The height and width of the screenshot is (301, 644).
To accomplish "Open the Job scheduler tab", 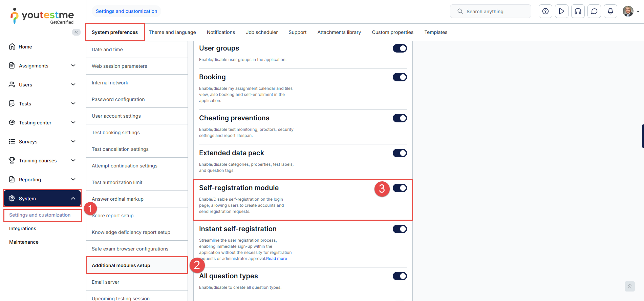I will pos(262,32).
